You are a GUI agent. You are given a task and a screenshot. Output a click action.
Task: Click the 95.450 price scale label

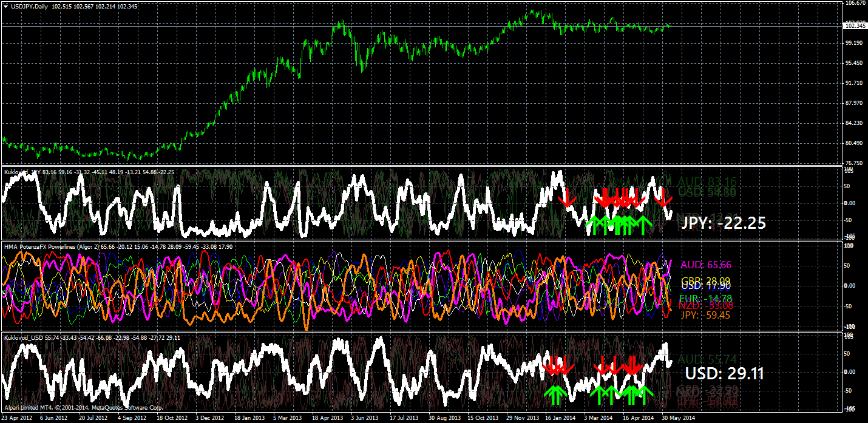tap(853, 63)
